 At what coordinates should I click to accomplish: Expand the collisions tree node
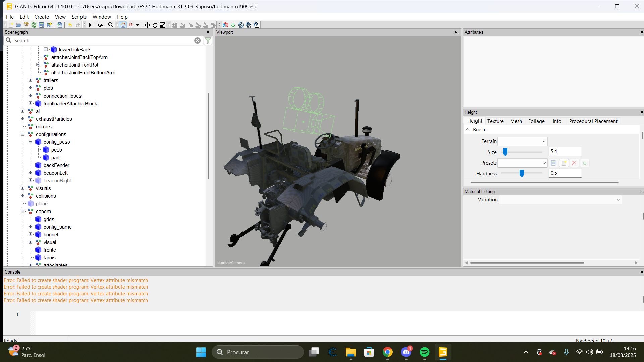(23, 196)
